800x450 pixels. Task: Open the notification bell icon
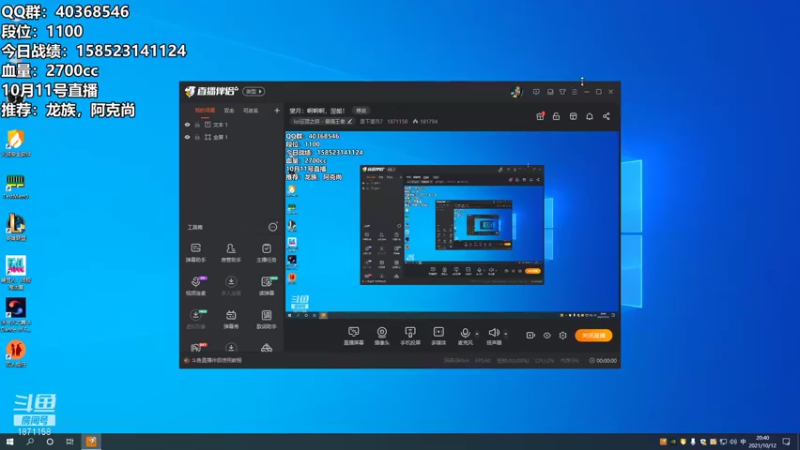pyautogui.click(x=589, y=116)
